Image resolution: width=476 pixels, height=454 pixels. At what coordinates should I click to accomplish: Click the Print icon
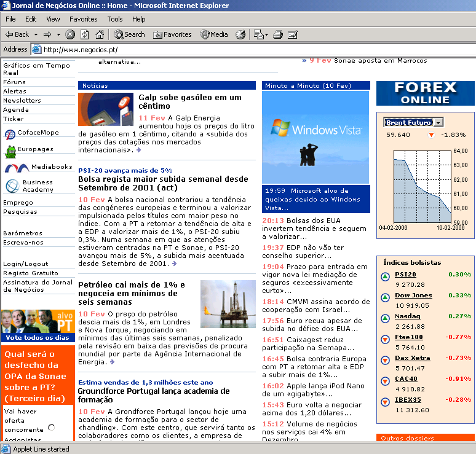pyautogui.click(x=278, y=34)
